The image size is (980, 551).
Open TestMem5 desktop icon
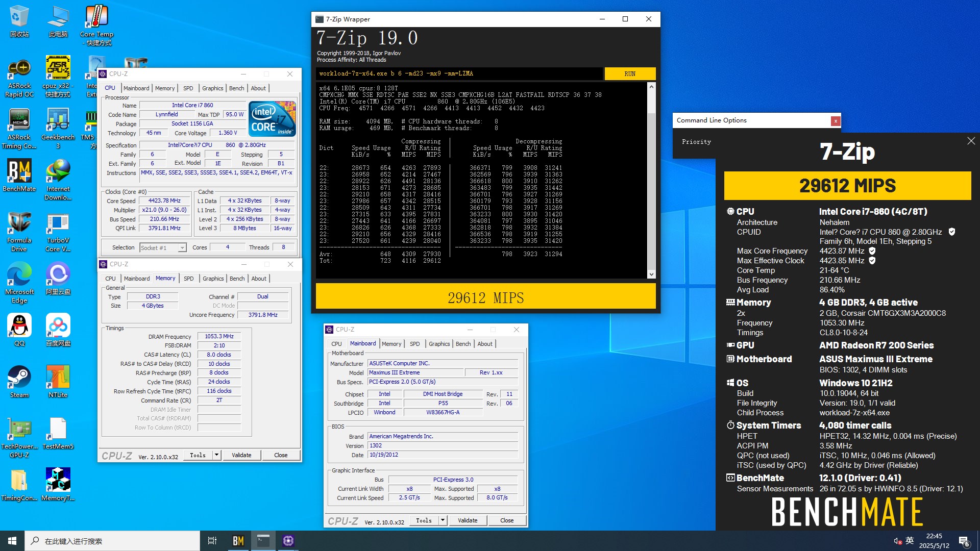click(x=58, y=433)
